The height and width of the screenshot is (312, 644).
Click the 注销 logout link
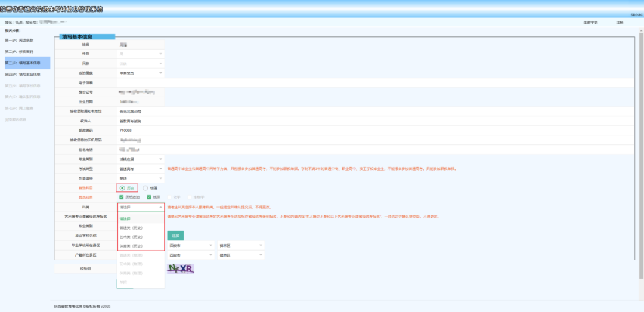tap(620, 22)
